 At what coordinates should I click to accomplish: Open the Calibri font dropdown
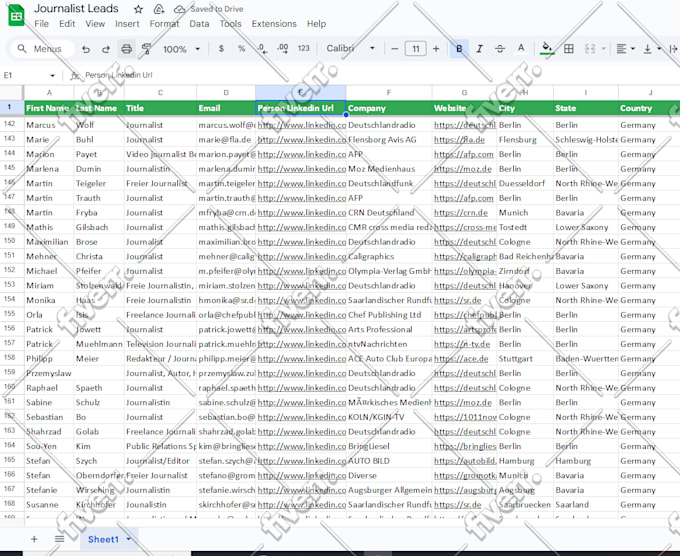(x=350, y=49)
